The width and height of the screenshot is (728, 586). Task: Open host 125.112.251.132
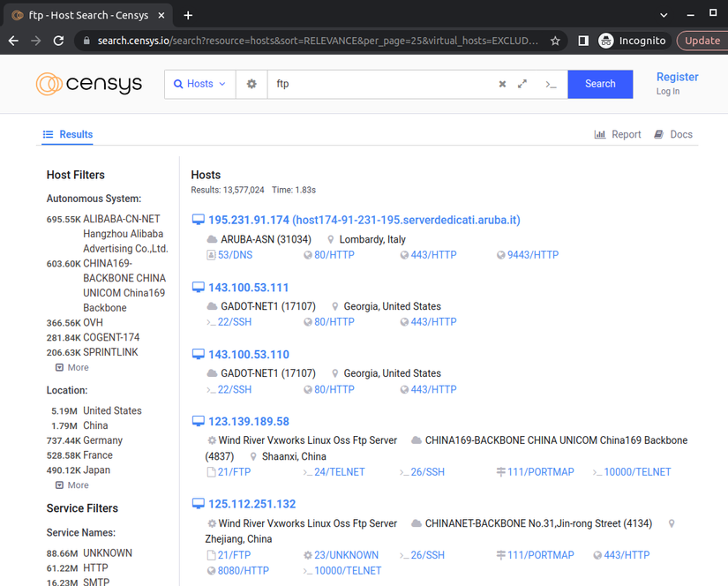[x=251, y=504]
